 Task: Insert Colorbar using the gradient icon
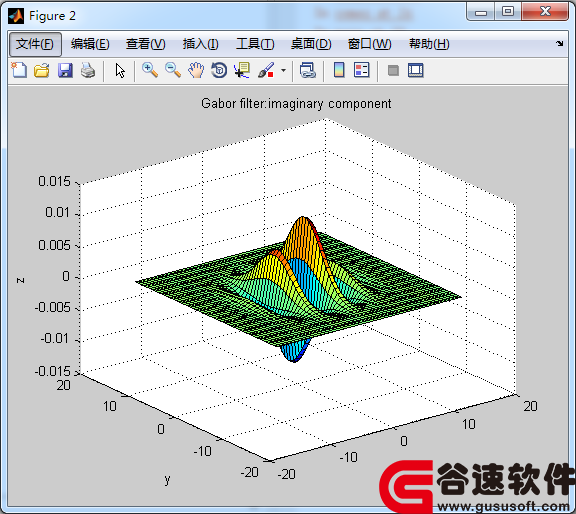point(339,70)
